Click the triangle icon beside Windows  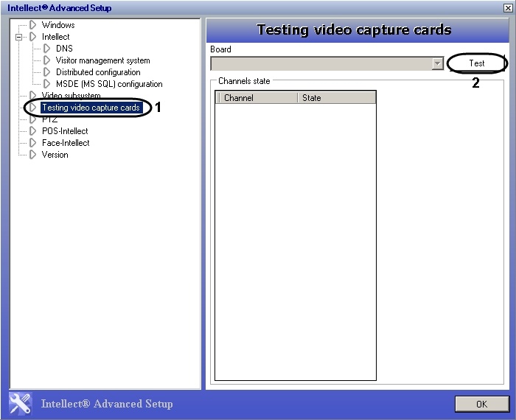coord(32,24)
